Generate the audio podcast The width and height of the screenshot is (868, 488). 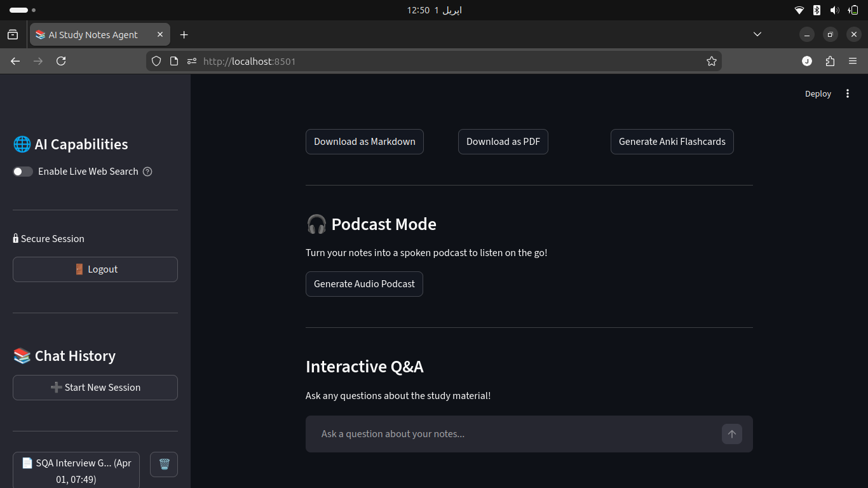[x=364, y=284]
